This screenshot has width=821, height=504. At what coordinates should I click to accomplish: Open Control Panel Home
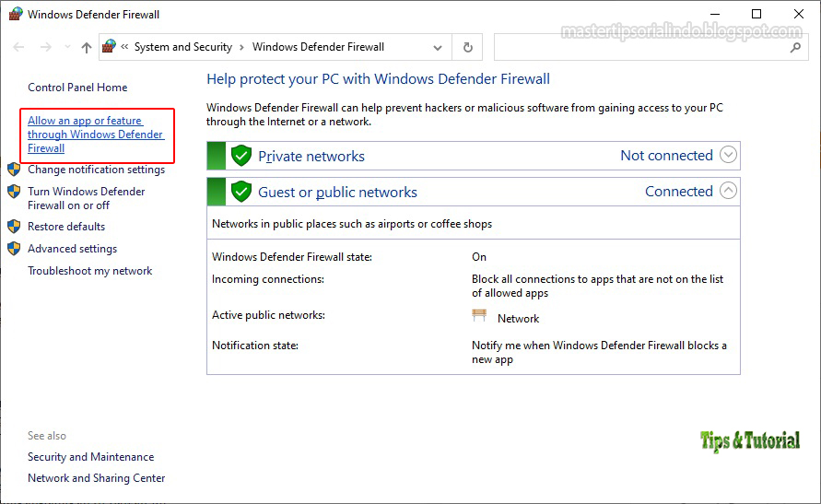(x=77, y=88)
